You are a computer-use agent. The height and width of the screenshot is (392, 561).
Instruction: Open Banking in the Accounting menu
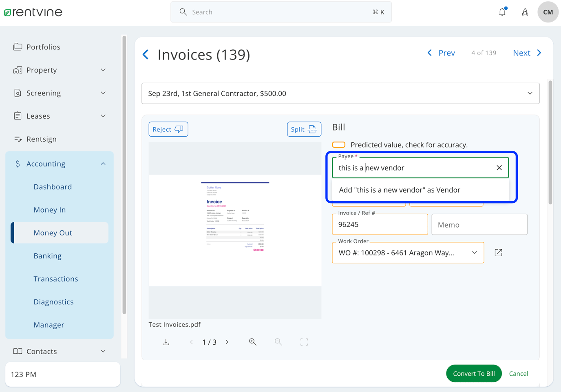click(x=48, y=256)
